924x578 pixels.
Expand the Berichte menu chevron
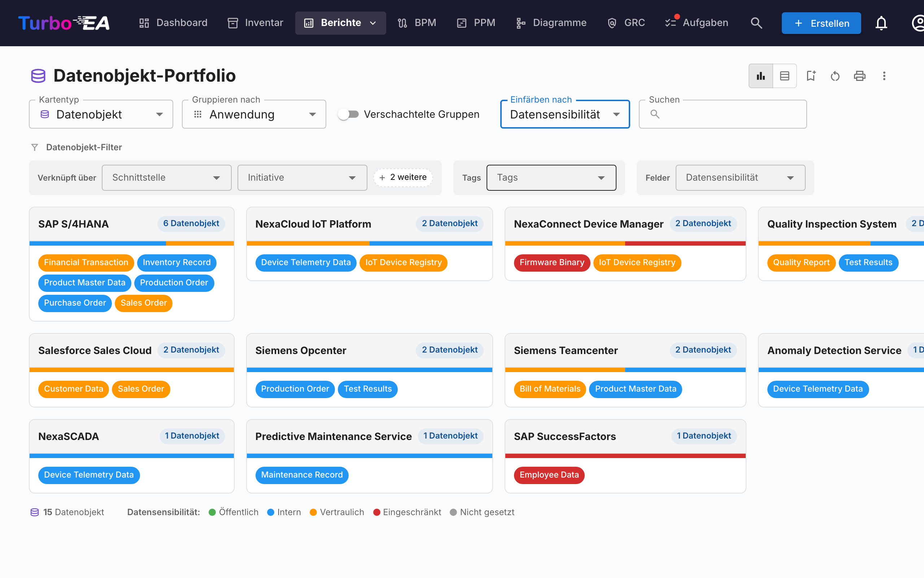(x=373, y=23)
